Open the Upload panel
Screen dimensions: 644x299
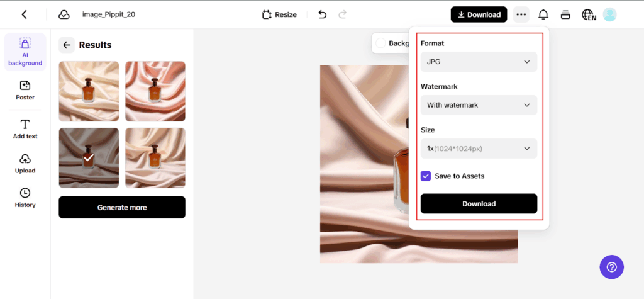click(x=25, y=164)
